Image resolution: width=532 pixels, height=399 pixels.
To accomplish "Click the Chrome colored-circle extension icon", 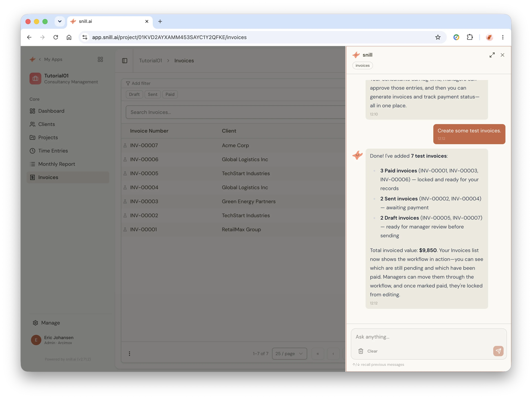I will click(x=456, y=37).
